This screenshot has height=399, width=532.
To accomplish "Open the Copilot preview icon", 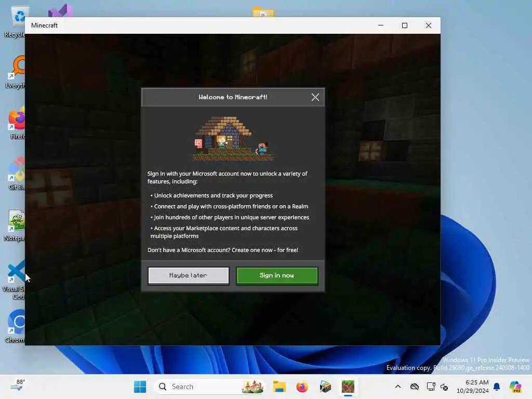I will [515, 387].
